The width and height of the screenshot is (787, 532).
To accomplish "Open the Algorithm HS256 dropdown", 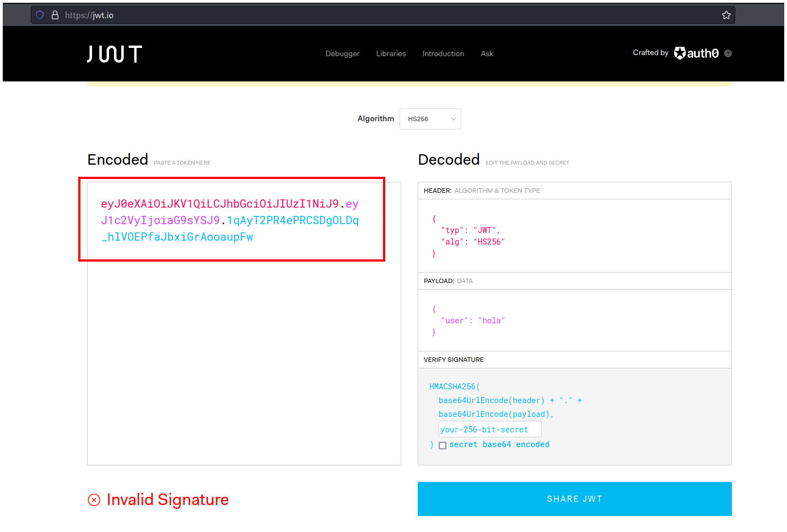I will click(x=430, y=119).
